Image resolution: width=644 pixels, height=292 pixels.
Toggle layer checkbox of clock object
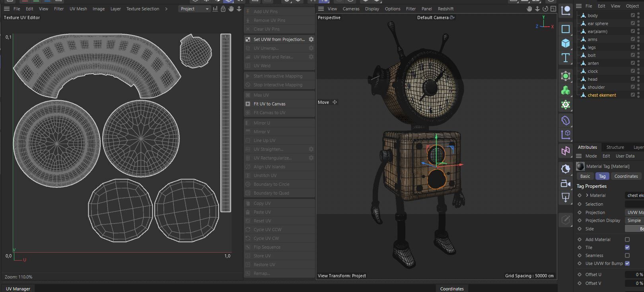(x=633, y=71)
